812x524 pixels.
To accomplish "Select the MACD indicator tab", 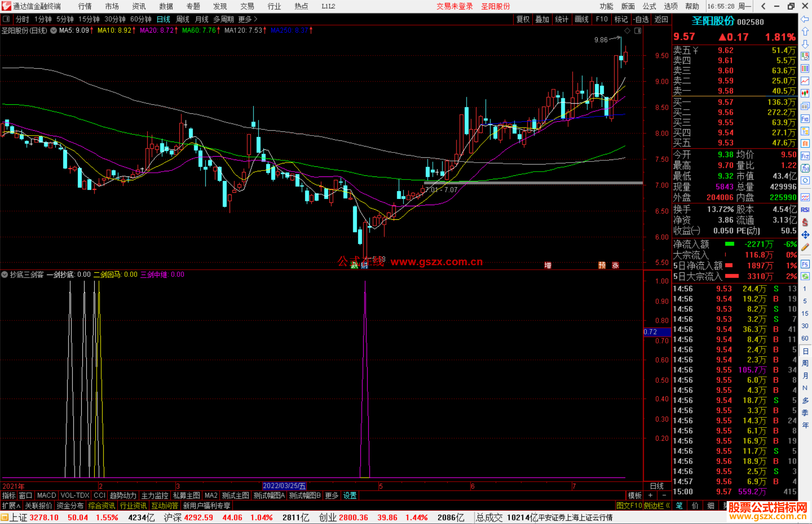I will (x=47, y=495).
